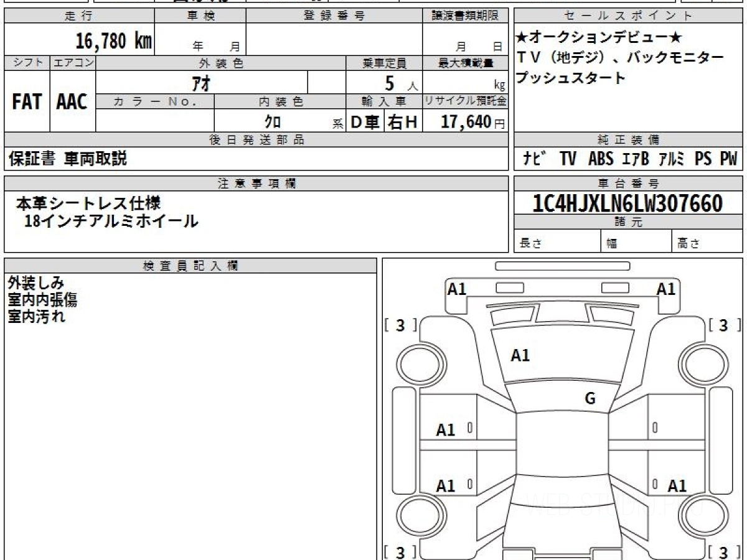Click the カラーNo. header cell
The width and height of the screenshot is (747, 560).
pyautogui.click(x=155, y=101)
